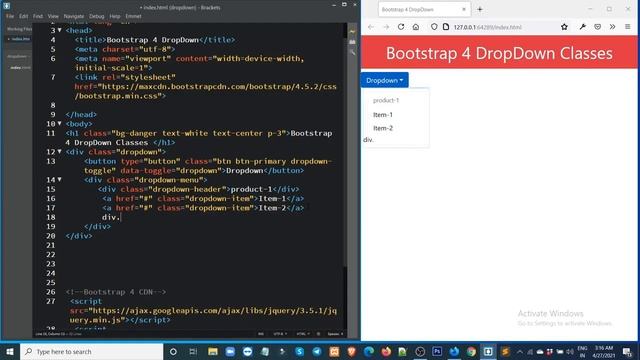The width and height of the screenshot is (640, 360).
Task: Open Microsoft Edge from the taskbar
Action: point(369,351)
